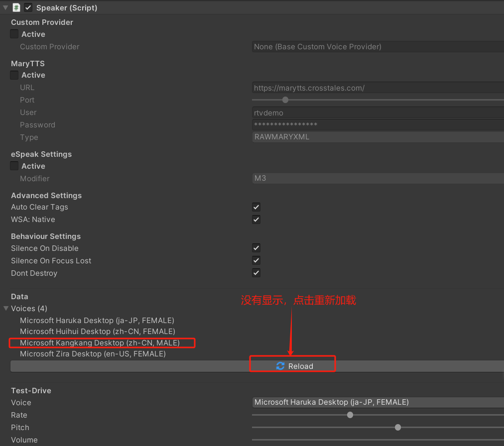Screen dimensions: 504x446
Task: Collapse the Voices (4) list
Action: pyautogui.click(x=6, y=309)
